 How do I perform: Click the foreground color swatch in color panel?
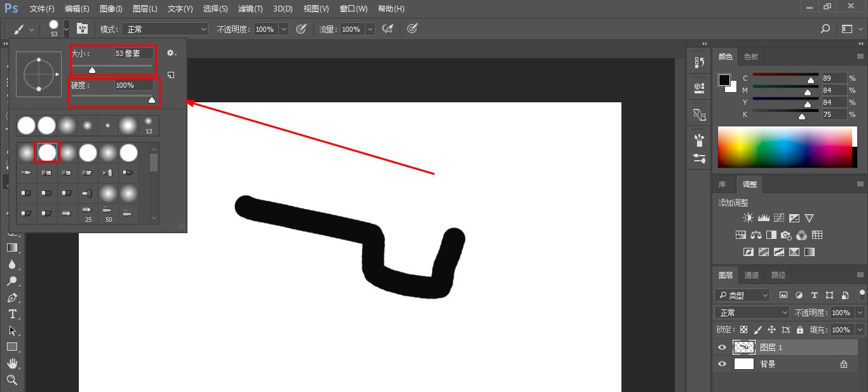click(724, 79)
